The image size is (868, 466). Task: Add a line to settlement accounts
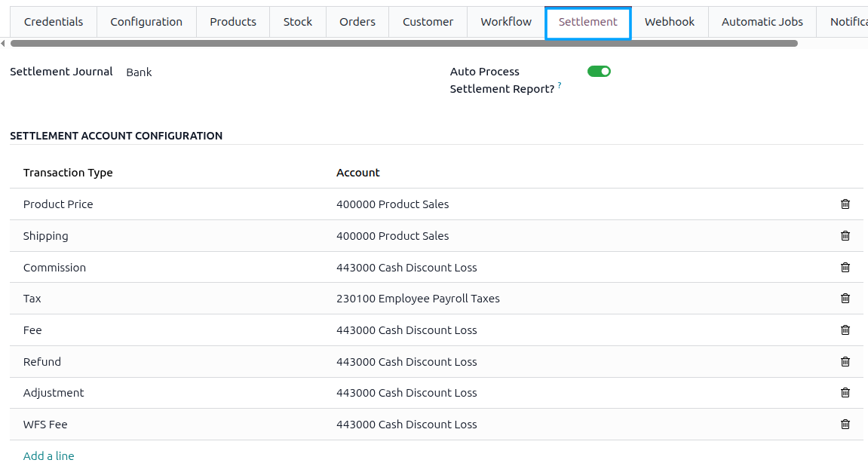49,456
